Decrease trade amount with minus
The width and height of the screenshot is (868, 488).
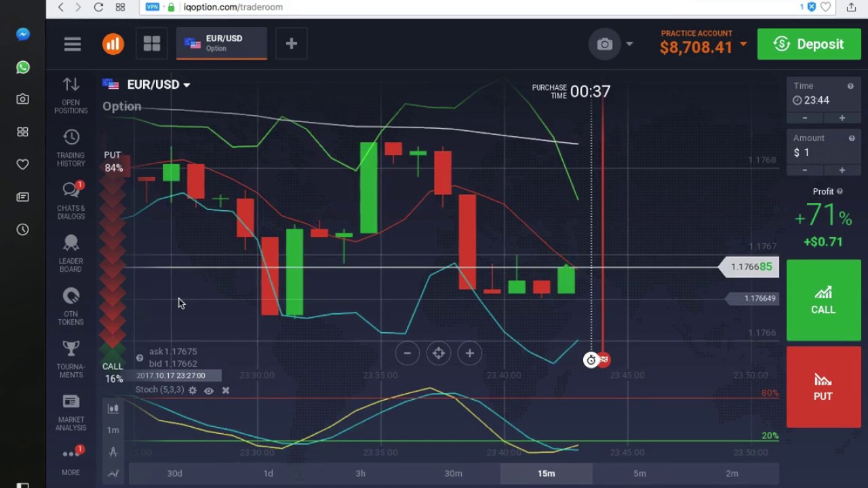[805, 170]
